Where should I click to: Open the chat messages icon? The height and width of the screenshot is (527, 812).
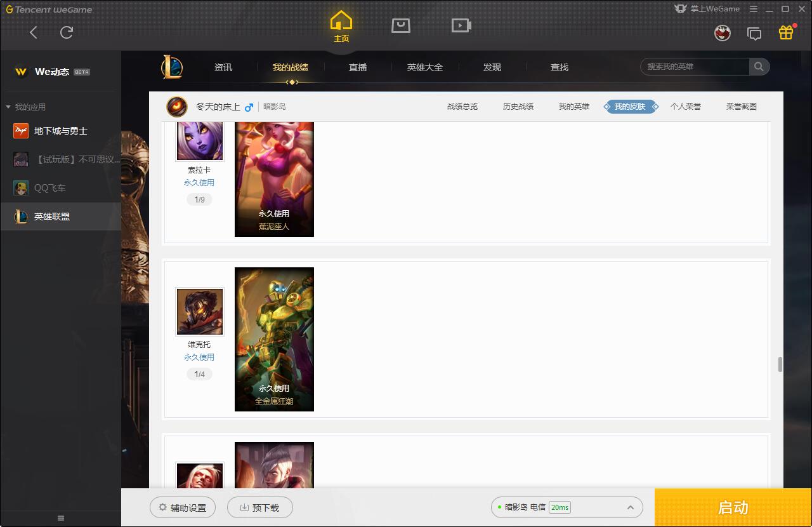[754, 34]
